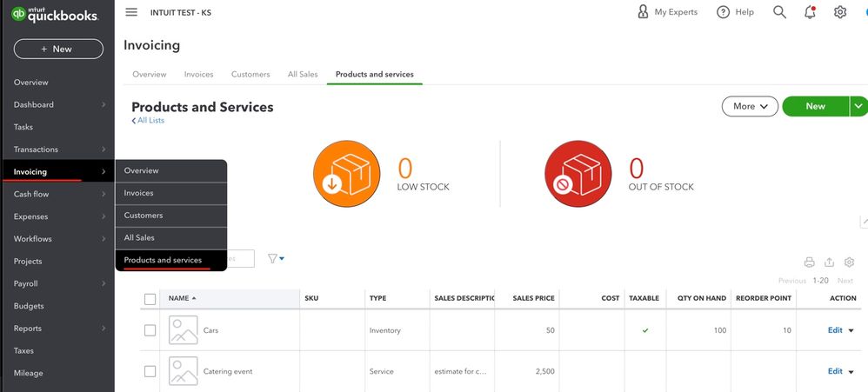Open the action arrow next to Catering Edit
The width and height of the screenshot is (868, 392).
pos(851,371)
